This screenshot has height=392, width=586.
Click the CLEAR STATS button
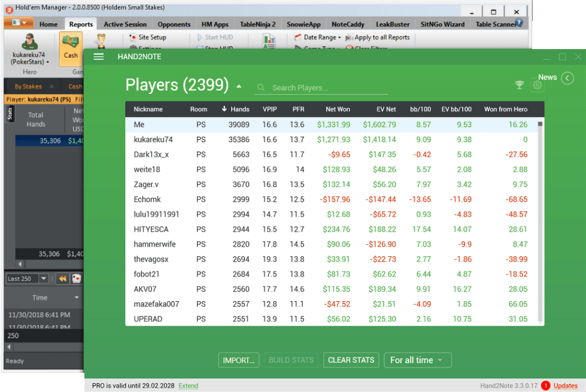351,360
